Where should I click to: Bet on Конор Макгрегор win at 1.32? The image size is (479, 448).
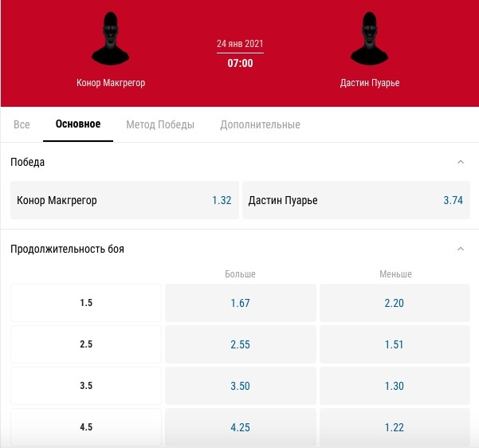tap(124, 200)
